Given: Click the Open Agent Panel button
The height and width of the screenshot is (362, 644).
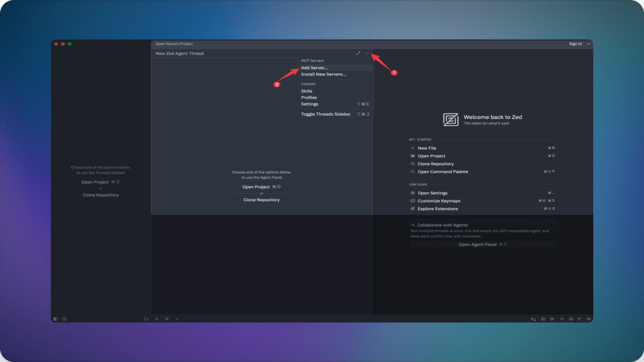Looking at the screenshot, I should pos(482,244).
